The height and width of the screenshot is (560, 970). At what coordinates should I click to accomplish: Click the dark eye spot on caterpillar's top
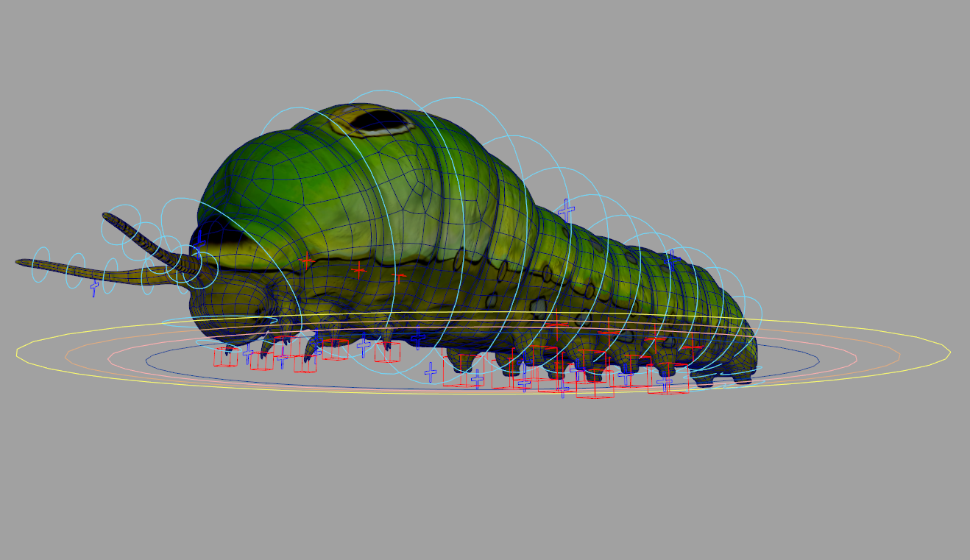(377, 121)
